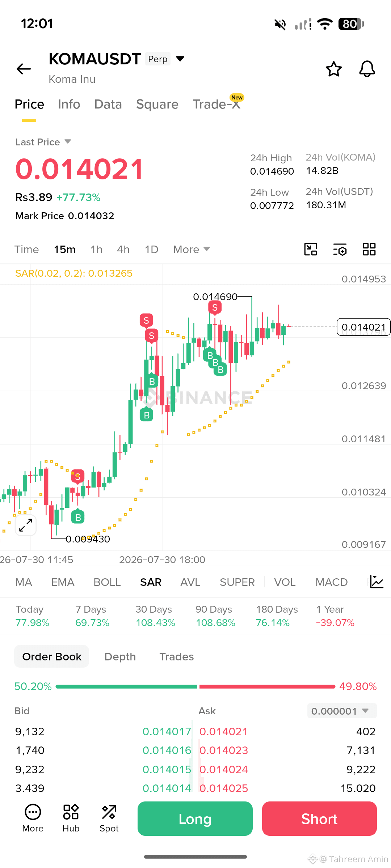Image resolution: width=391 pixels, height=868 pixels.
Task: Open the chart settings icon
Action: 340,249
